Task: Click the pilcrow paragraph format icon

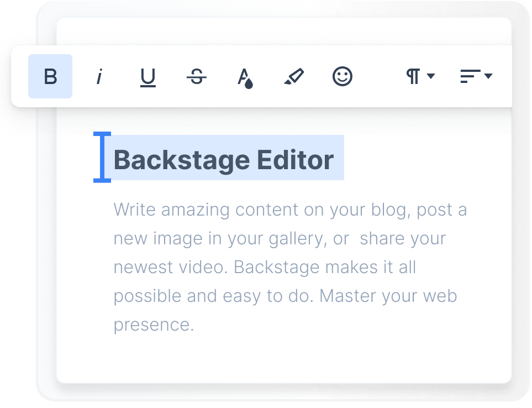Action: 413,76
